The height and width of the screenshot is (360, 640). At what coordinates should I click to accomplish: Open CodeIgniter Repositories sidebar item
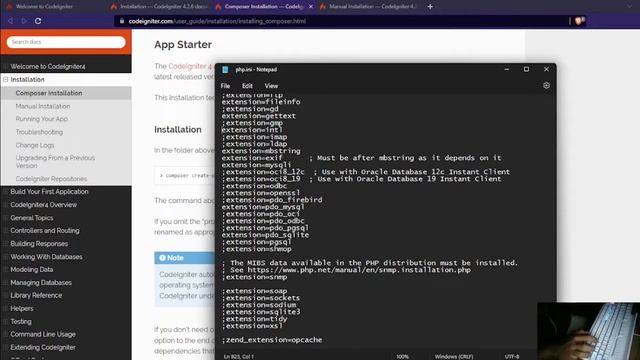[51, 179]
